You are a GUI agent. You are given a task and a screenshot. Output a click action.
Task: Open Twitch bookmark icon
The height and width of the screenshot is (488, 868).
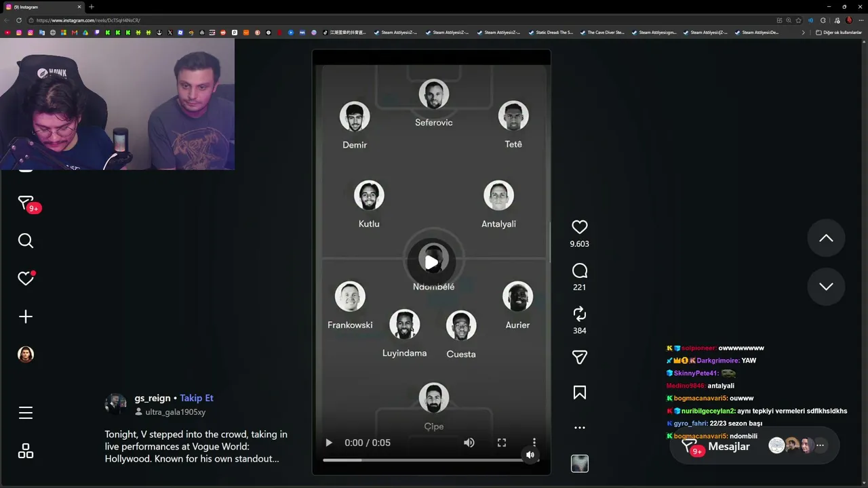pyautogui.click(x=97, y=33)
